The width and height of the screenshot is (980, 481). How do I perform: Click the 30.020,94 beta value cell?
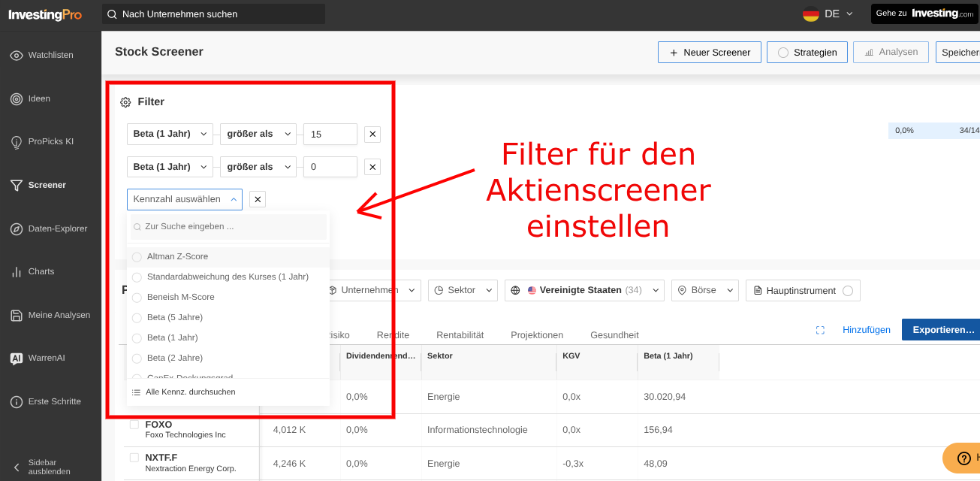point(665,397)
